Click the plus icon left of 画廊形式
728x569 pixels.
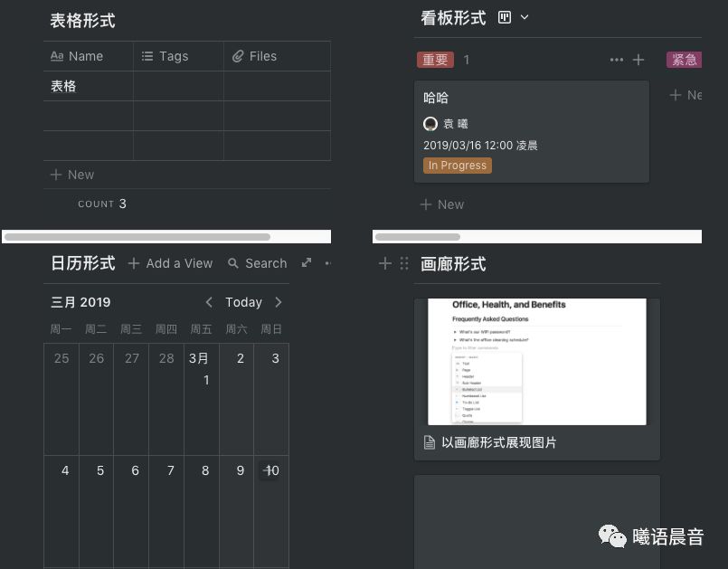click(x=385, y=263)
